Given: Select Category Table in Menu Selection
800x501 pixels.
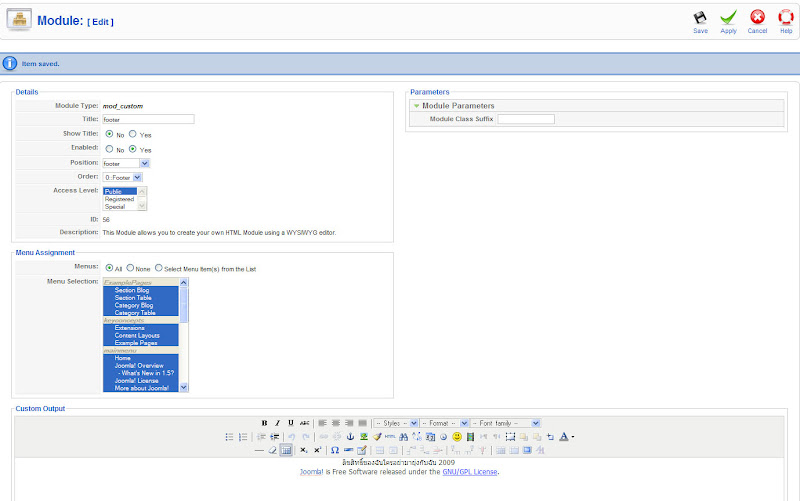Looking at the screenshot, I should click(x=141, y=312).
